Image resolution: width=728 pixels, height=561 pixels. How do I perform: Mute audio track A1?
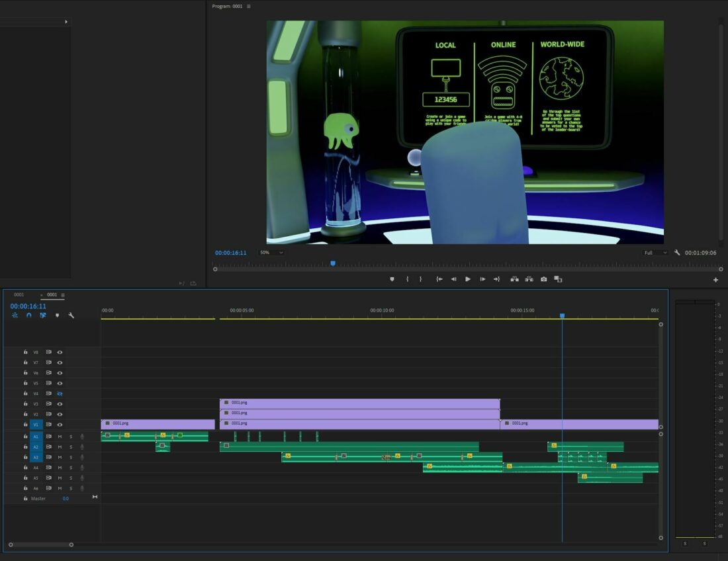click(x=60, y=437)
